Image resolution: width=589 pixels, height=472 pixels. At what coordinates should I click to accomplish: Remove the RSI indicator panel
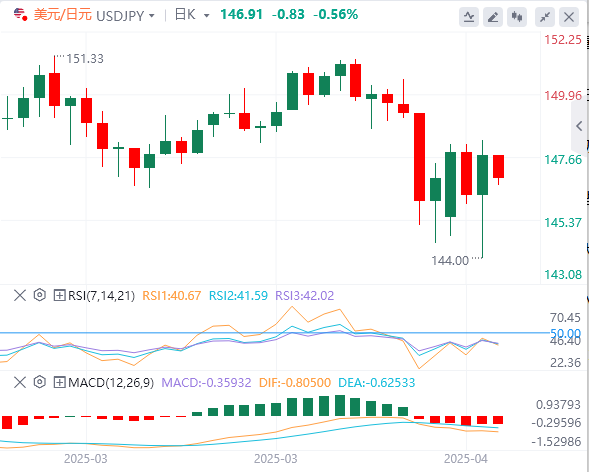pyautogui.click(x=20, y=296)
